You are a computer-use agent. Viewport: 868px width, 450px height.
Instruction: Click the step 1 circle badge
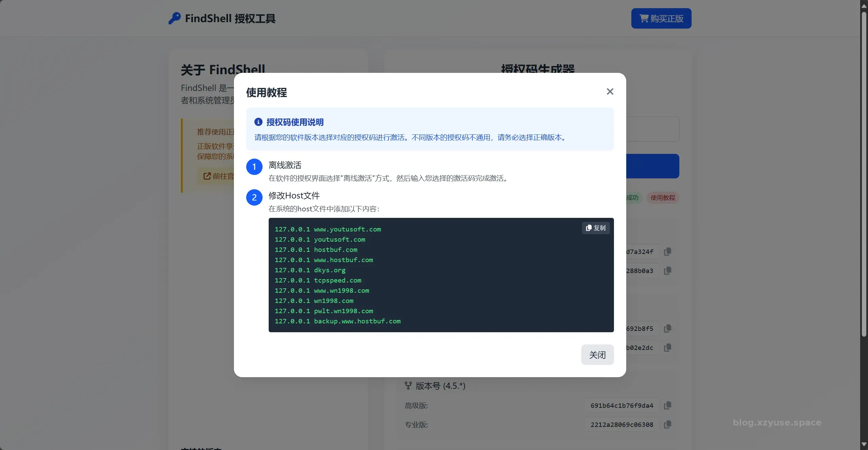pos(254,167)
